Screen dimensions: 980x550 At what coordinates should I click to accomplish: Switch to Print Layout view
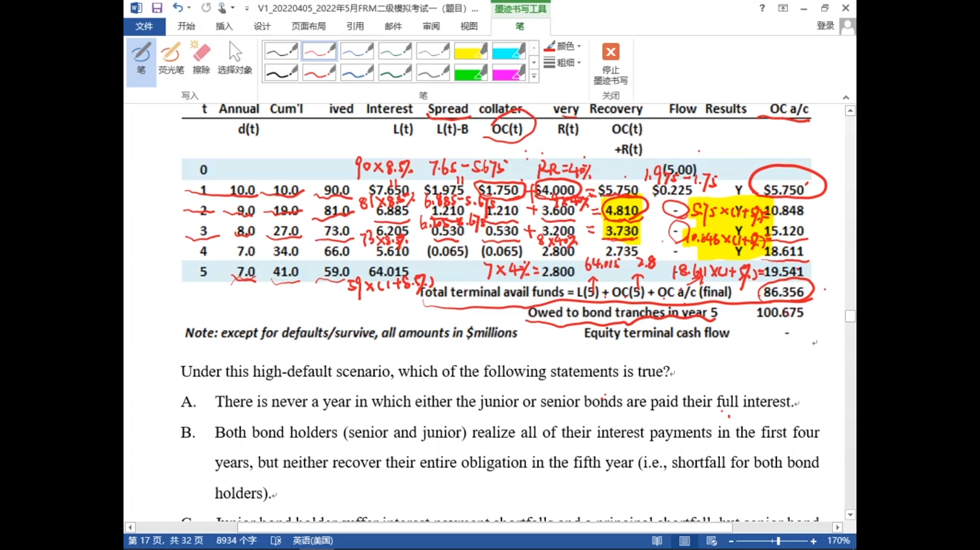(684, 541)
